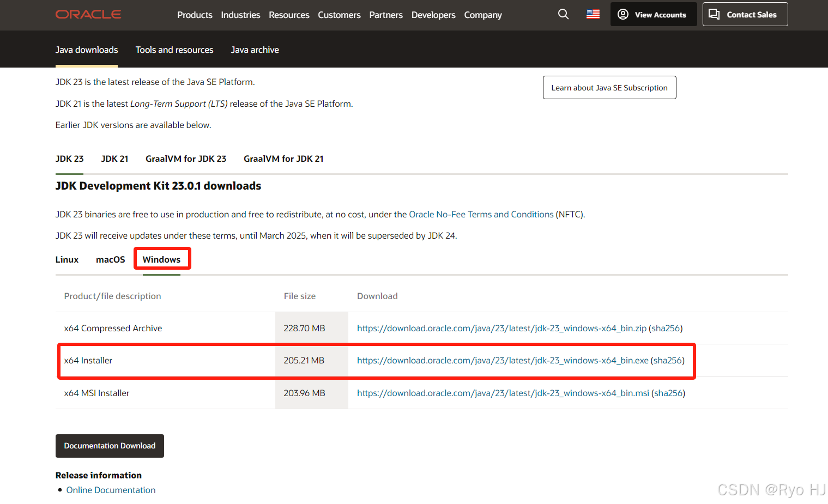Click the Product/file description column header
The width and height of the screenshot is (828, 504).
(112, 296)
